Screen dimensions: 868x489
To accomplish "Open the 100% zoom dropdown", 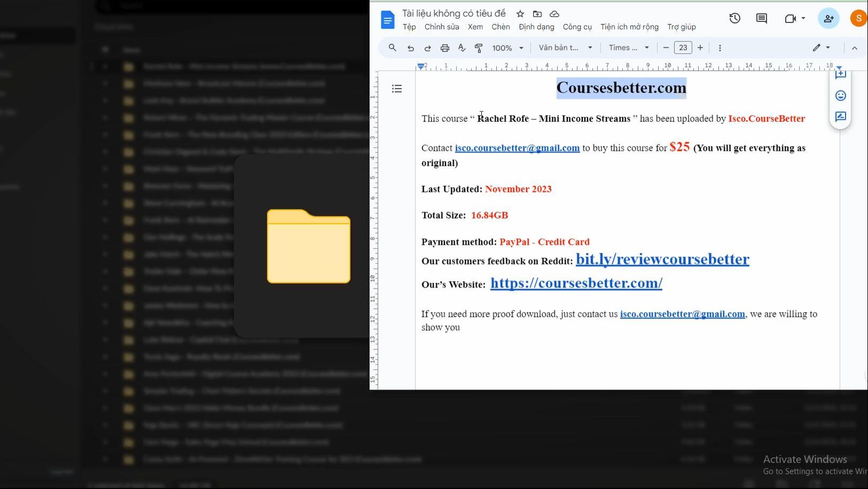I will 507,48.
